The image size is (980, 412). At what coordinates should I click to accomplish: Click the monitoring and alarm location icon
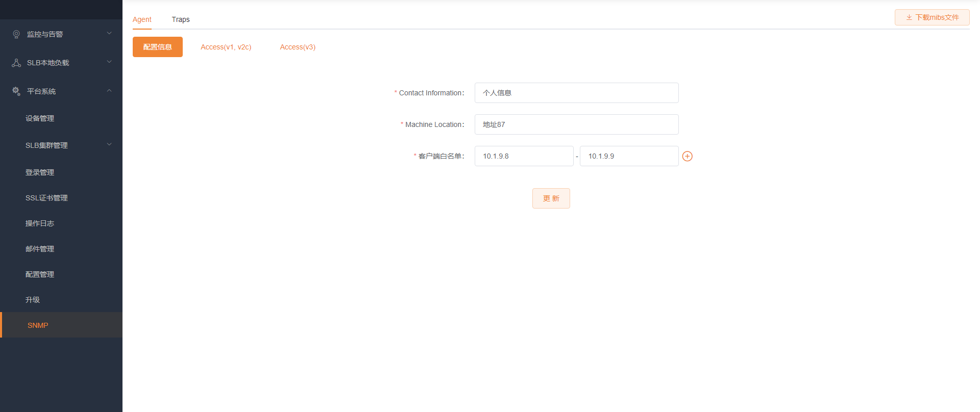[16, 34]
